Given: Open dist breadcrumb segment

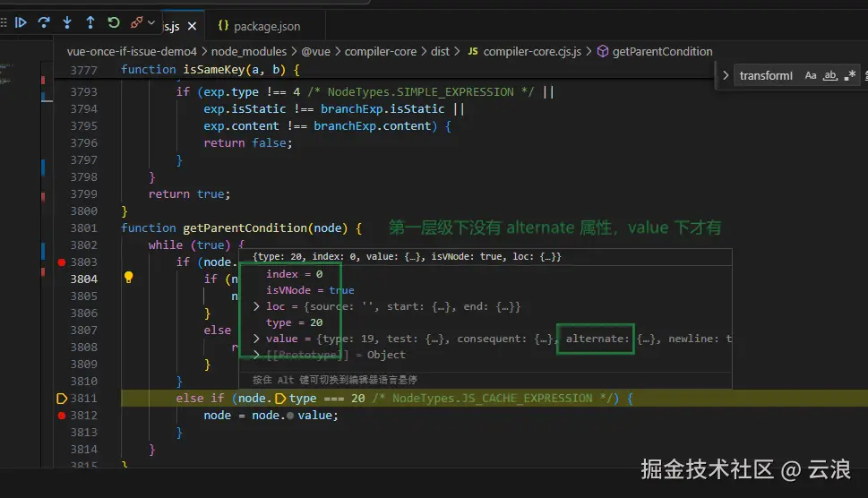Looking at the screenshot, I should (440, 51).
